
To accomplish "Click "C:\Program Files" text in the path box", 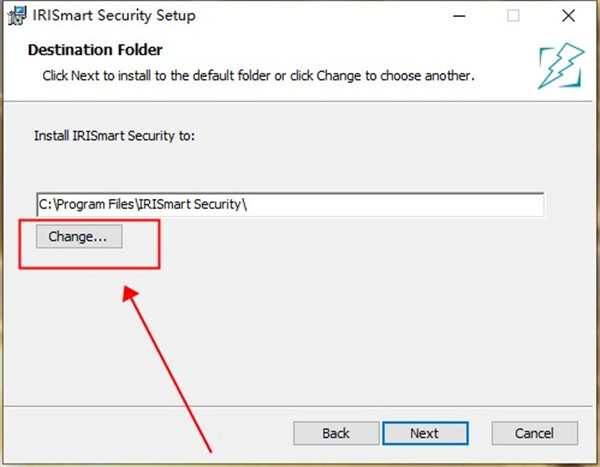I will point(88,204).
